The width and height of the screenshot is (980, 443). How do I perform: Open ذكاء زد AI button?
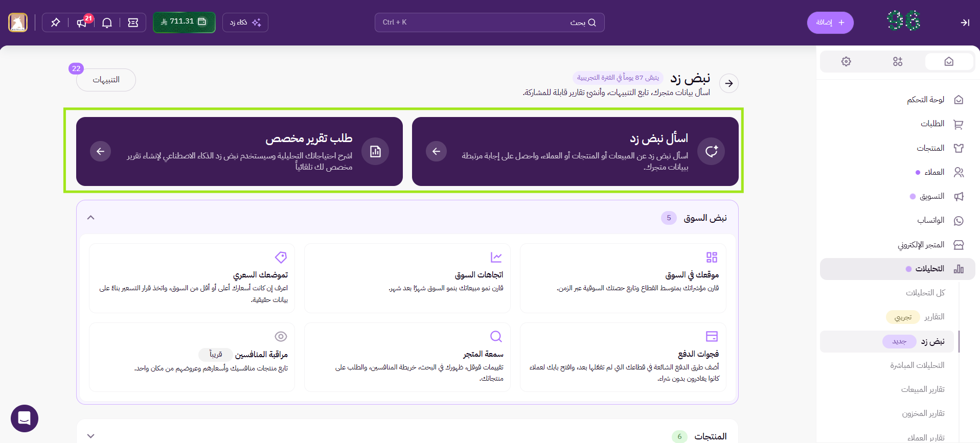click(245, 22)
